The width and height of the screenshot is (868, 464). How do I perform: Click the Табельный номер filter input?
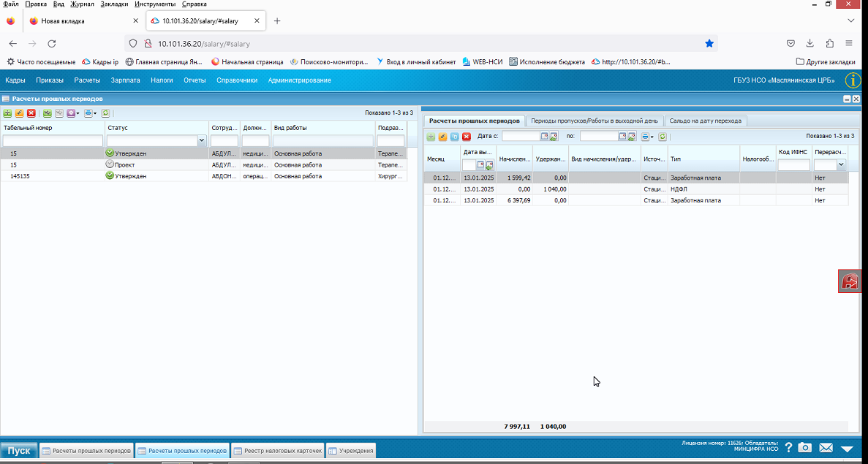(x=53, y=141)
